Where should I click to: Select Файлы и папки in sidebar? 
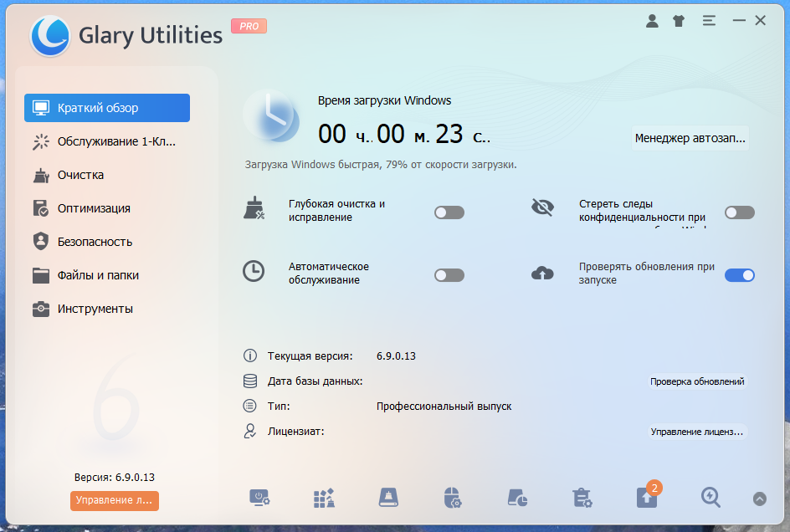pyautogui.click(x=107, y=275)
